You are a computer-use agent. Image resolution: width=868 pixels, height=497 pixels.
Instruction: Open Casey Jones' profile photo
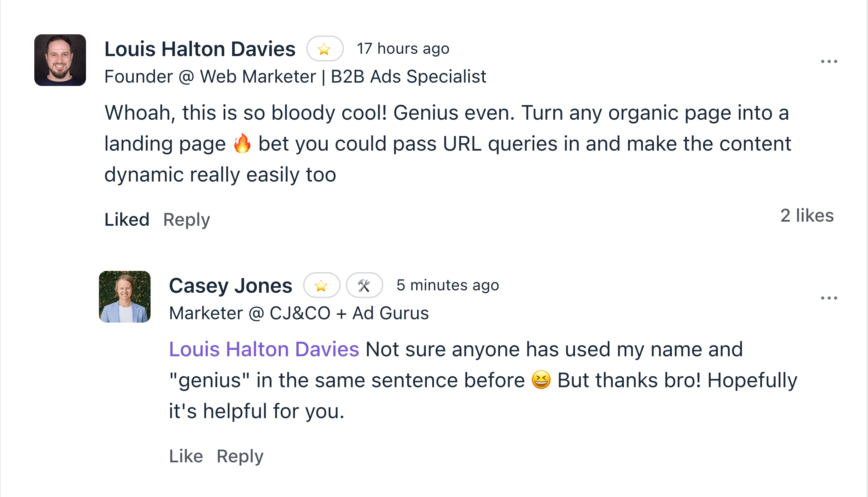tap(124, 297)
